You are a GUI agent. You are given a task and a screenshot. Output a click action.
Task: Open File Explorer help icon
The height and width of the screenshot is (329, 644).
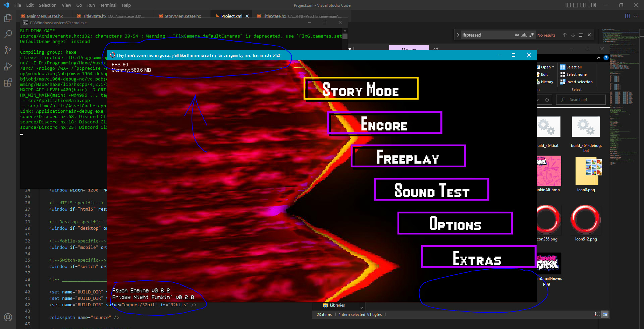[606, 58]
